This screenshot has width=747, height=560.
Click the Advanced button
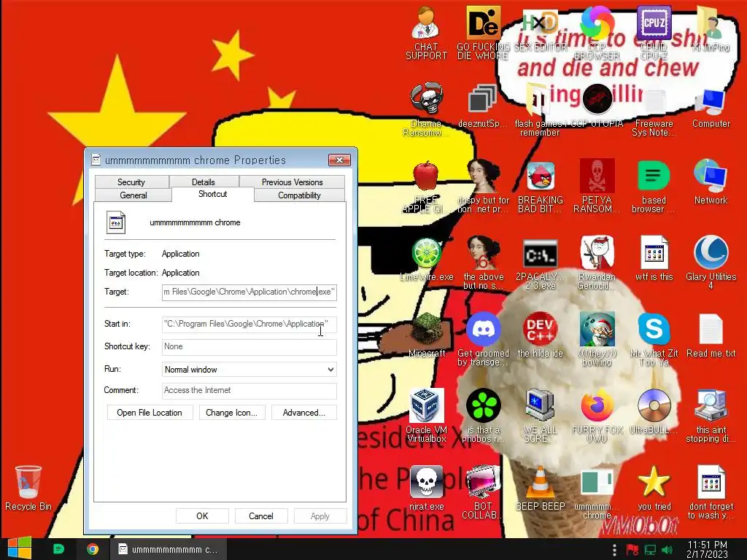304,413
